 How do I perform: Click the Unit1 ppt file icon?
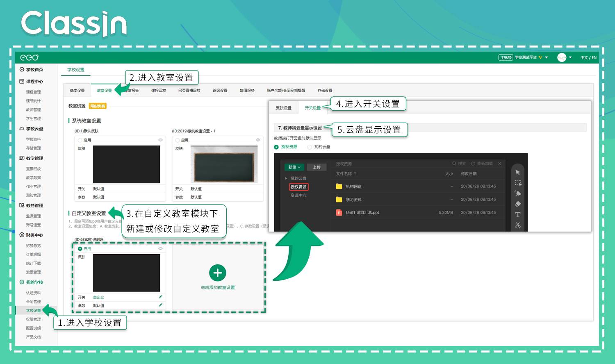[339, 213]
